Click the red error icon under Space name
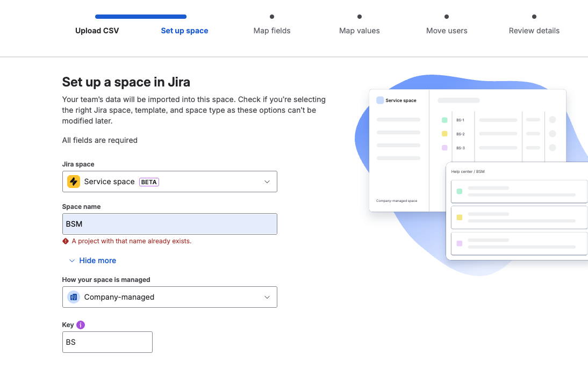 [66, 241]
